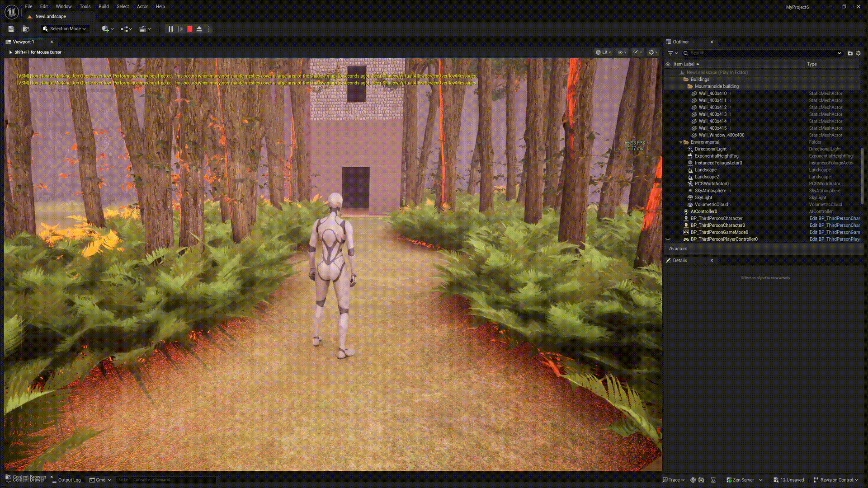This screenshot has height=488, width=868.
Task: Click Edit link for BP_ThirdPersonCharacter0
Action: click(x=835, y=225)
